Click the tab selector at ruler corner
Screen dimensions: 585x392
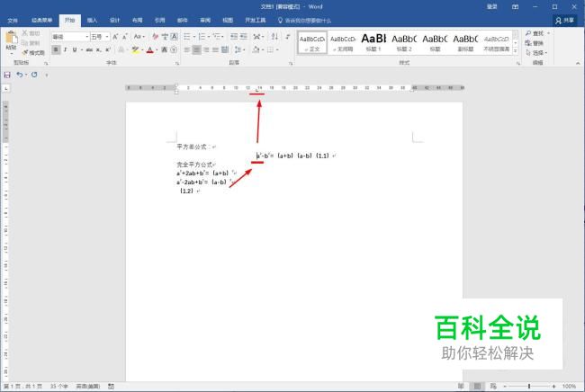point(6,89)
